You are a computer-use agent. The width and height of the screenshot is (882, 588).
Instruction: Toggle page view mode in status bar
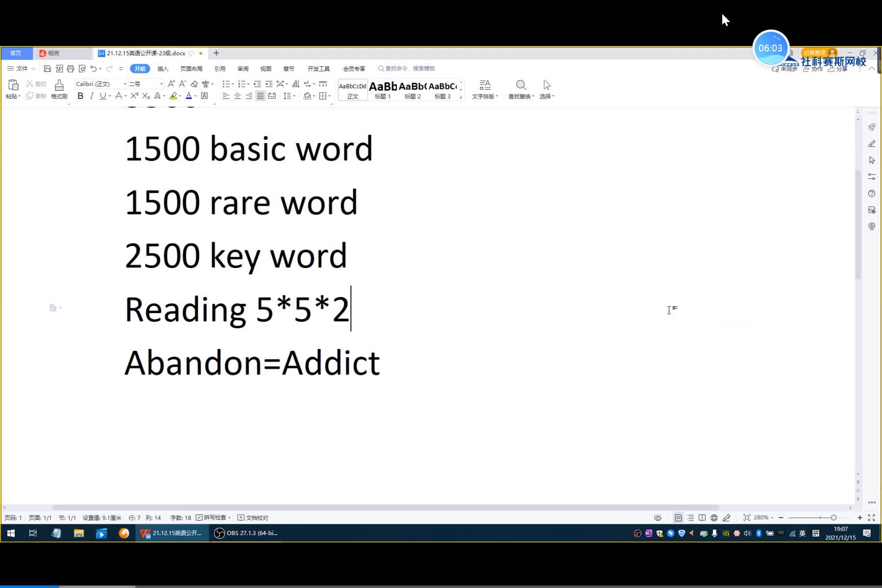(678, 517)
